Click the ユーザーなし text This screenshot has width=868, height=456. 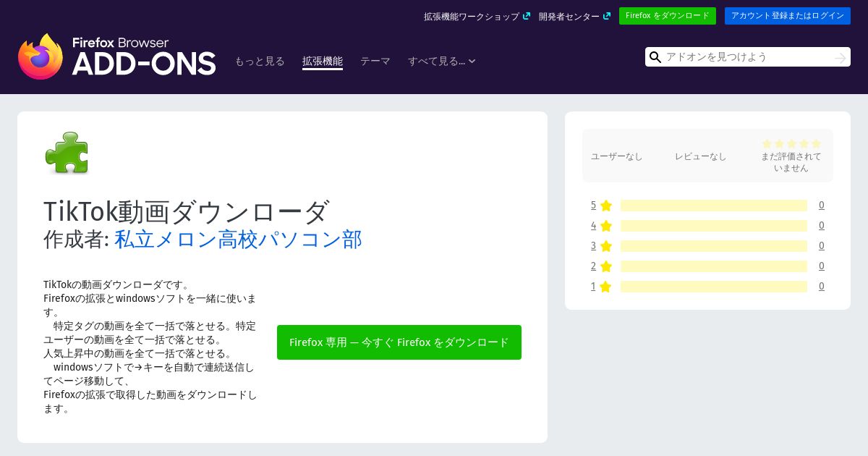pyautogui.click(x=616, y=156)
